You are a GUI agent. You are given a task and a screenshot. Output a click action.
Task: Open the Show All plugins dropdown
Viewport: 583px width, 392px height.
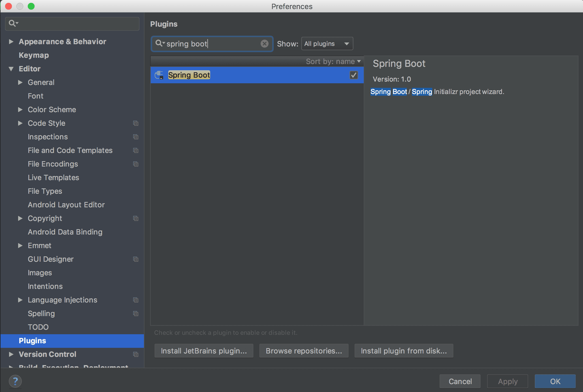pos(327,44)
